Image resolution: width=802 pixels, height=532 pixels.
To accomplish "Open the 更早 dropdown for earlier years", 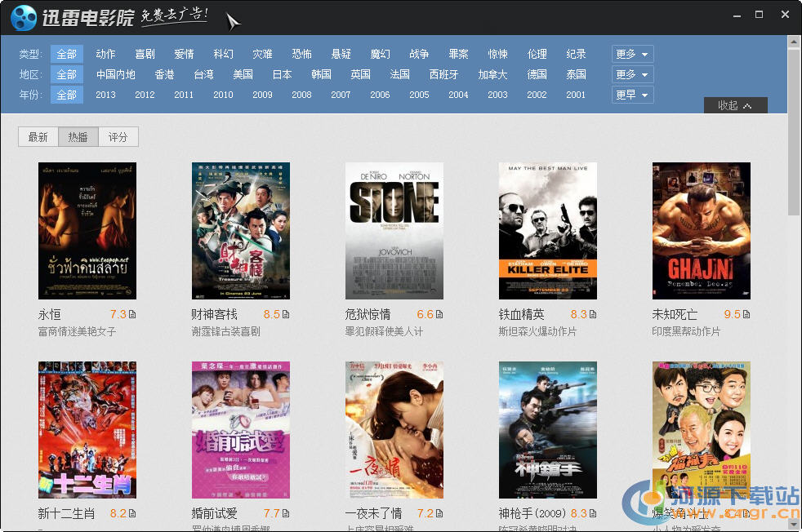I will tap(632, 95).
